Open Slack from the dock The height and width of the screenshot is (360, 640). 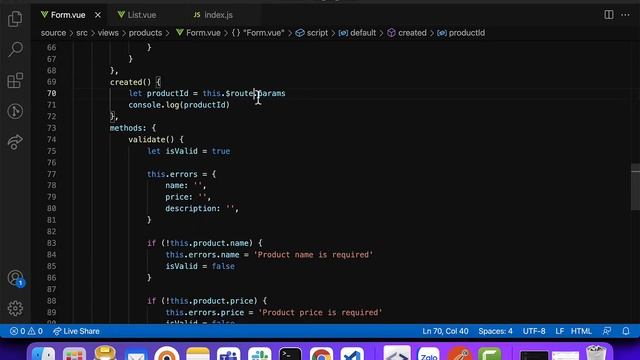tap(260, 353)
